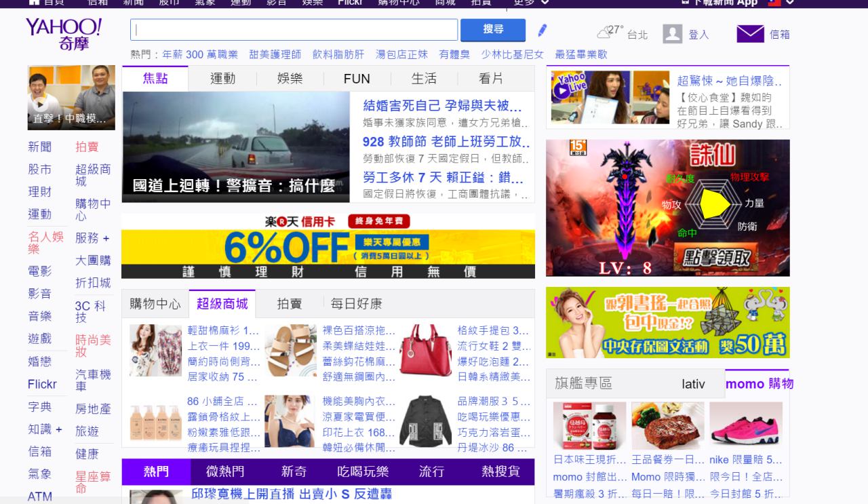This screenshot has width=868, height=504.
Task: Switch to the lativ tab
Action: pos(693,384)
